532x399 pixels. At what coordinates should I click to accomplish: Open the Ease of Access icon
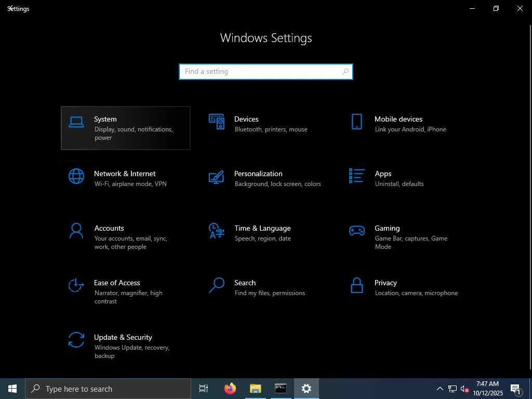click(76, 285)
